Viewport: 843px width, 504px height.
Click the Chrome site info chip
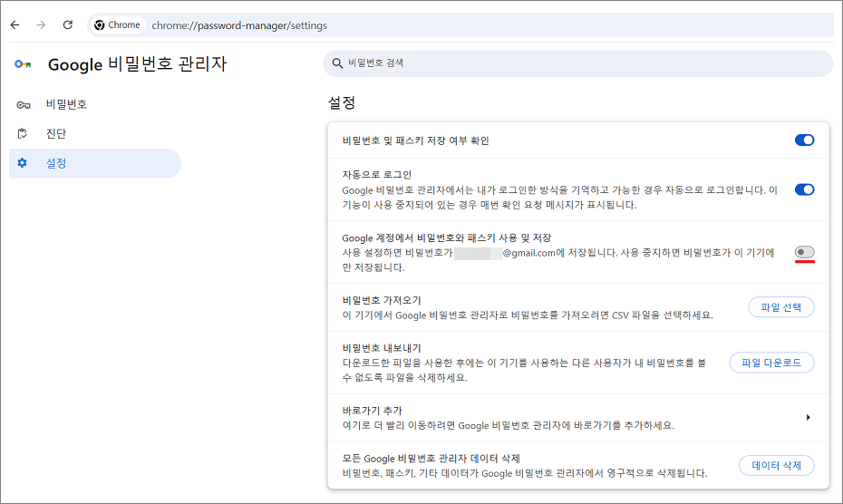coord(117,25)
